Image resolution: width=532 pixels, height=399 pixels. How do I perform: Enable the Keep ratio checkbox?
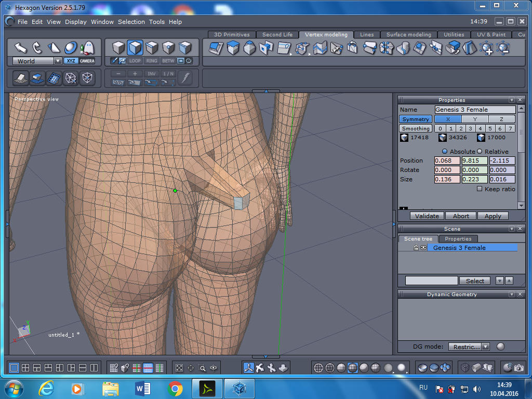[x=480, y=189]
